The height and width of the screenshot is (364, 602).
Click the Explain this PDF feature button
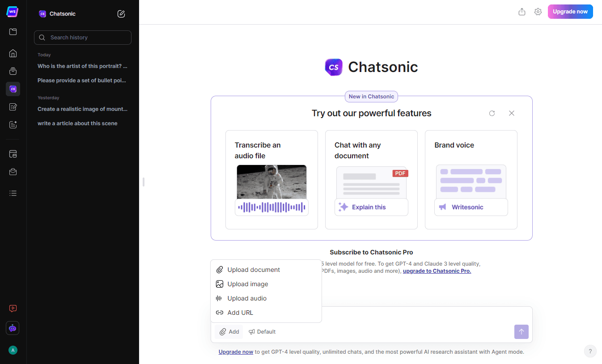[371, 207]
